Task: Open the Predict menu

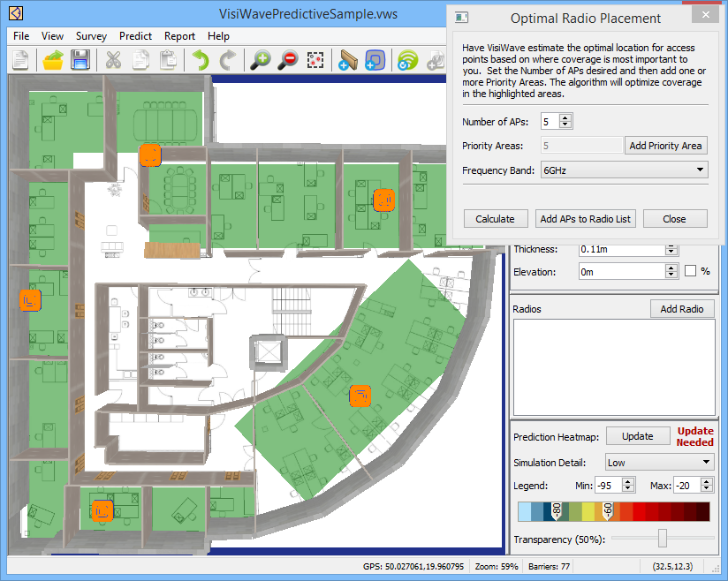Action: pos(135,36)
